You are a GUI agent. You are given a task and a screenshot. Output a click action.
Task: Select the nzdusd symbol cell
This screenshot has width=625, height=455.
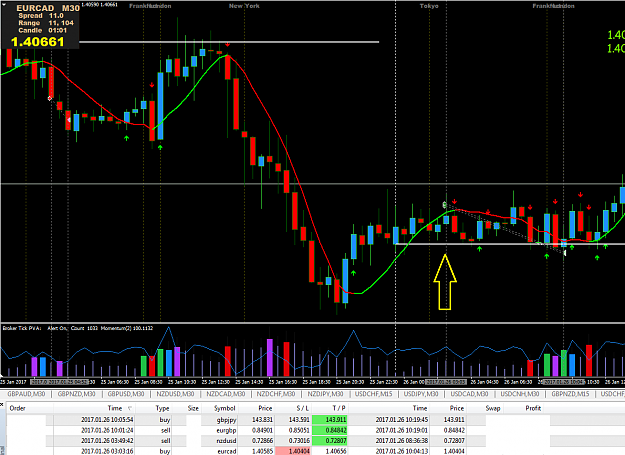tap(226, 441)
